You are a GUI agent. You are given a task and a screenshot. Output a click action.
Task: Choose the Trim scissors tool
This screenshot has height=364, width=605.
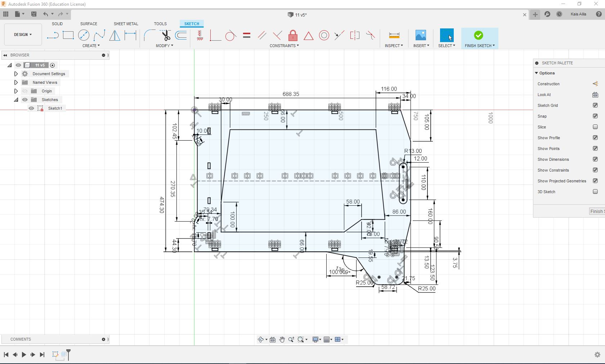pyautogui.click(x=166, y=35)
